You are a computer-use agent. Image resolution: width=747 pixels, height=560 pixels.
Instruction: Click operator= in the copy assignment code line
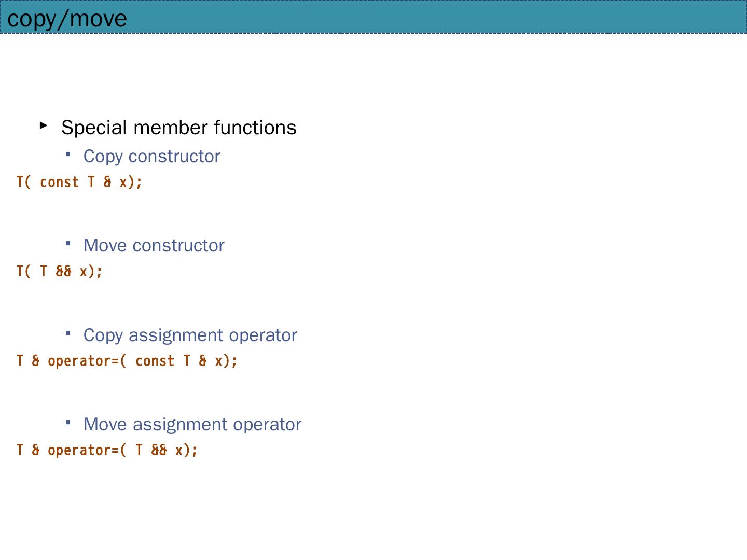pos(83,361)
